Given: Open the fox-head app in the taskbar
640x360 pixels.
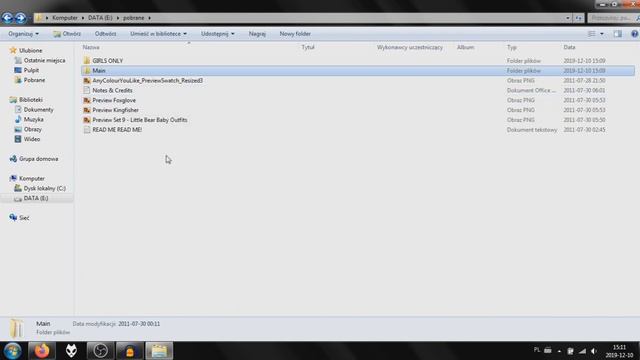Looking at the screenshot, I should click(x=71, y=351).
